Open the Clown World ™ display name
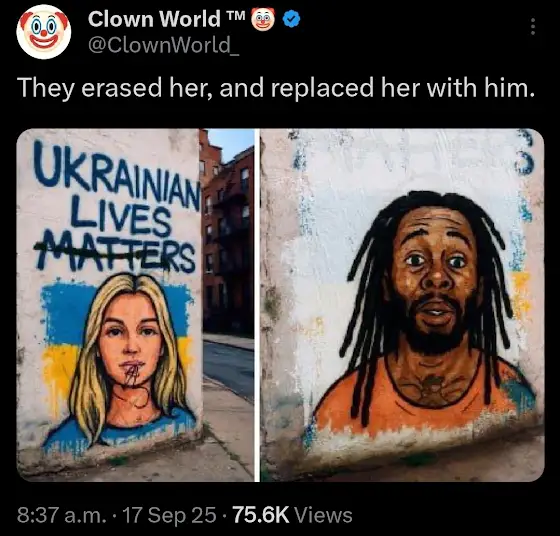Viewport: 560px width, 536px height. tap(167, 19)
